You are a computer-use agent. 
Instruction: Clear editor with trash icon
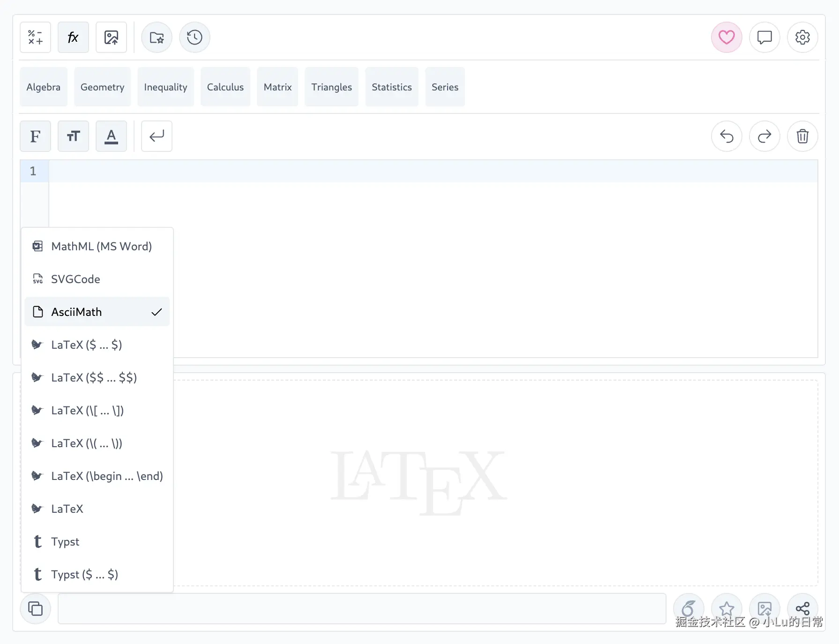[802, 136]
